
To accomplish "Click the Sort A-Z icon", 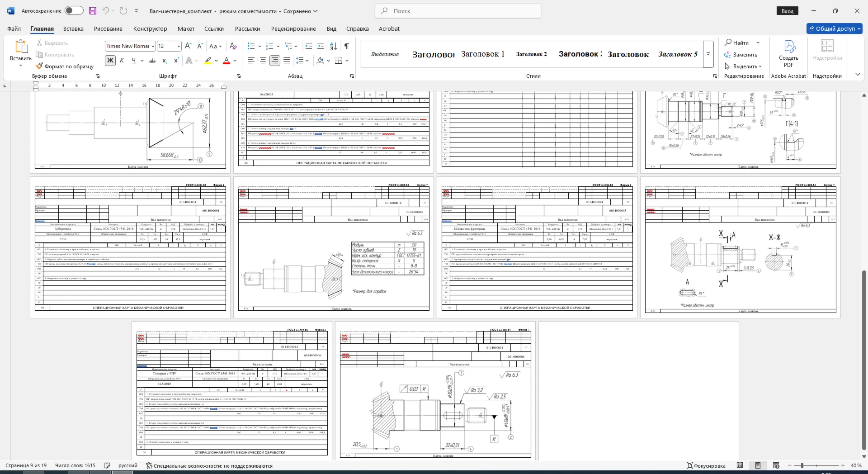I will click(334, 46).
